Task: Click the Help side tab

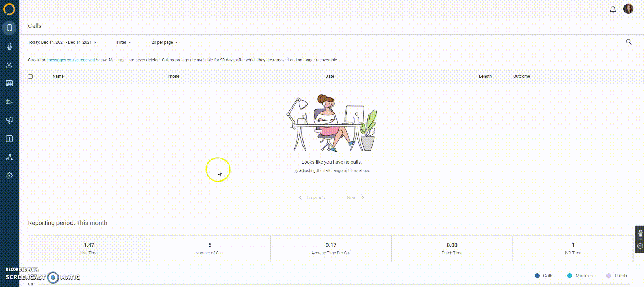Action: 640,239
